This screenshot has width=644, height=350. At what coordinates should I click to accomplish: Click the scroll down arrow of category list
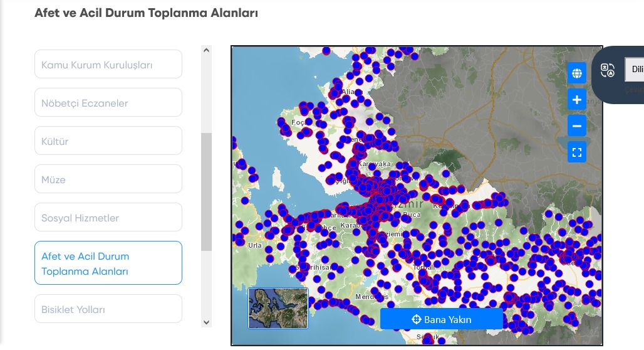click(206, 322)
